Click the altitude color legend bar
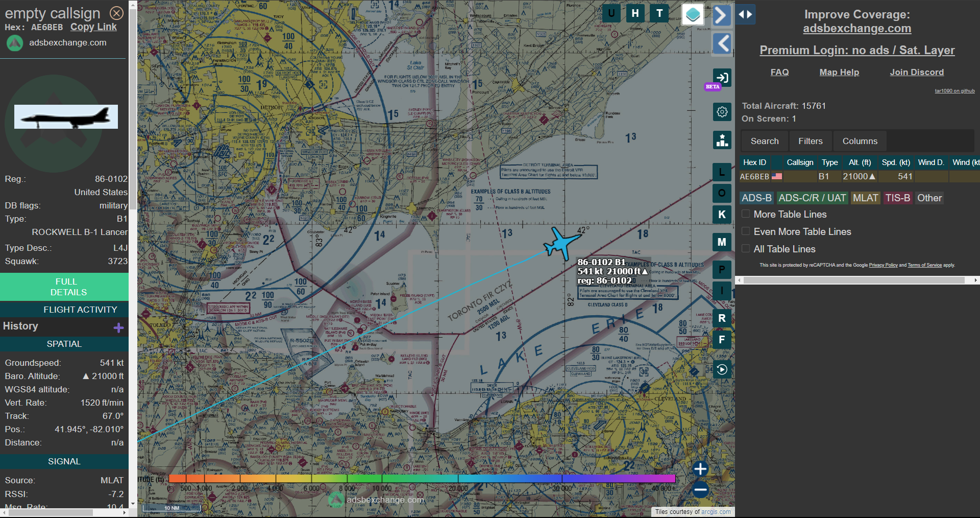Viewport: 980px width, 518px height. tap(422, 479)
